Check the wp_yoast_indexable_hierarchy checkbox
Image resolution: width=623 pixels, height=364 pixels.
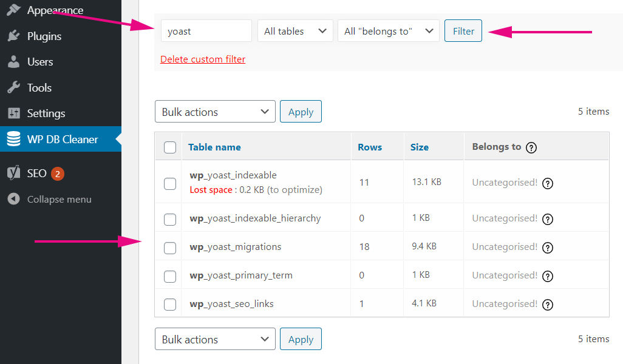point(170,220)
